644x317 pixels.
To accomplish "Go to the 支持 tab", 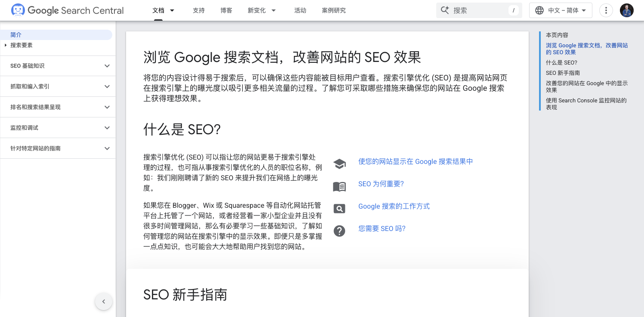I will point(199,10).
